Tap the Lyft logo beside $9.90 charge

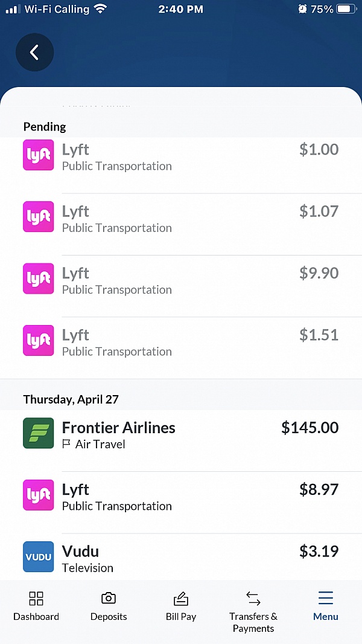point(39,279)
